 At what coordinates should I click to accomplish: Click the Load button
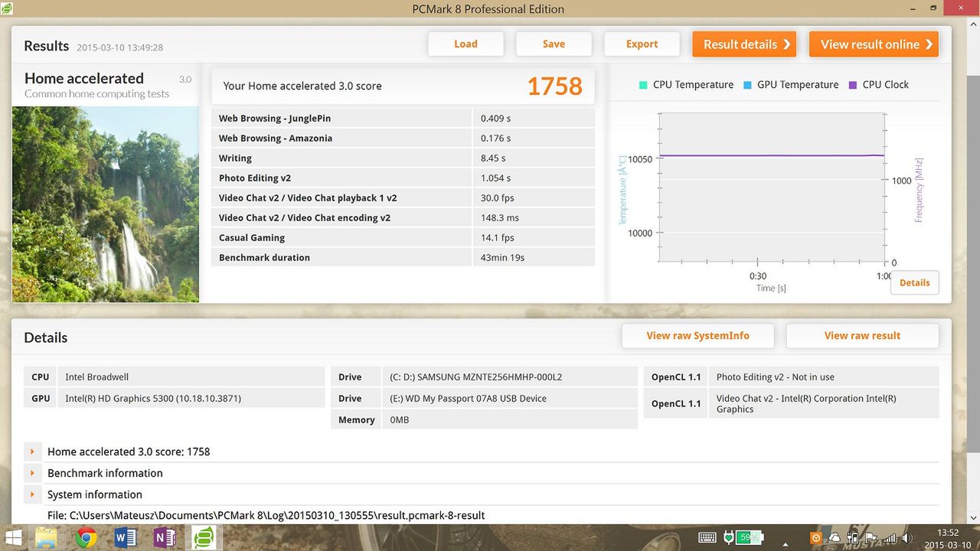tap(465, 44)
